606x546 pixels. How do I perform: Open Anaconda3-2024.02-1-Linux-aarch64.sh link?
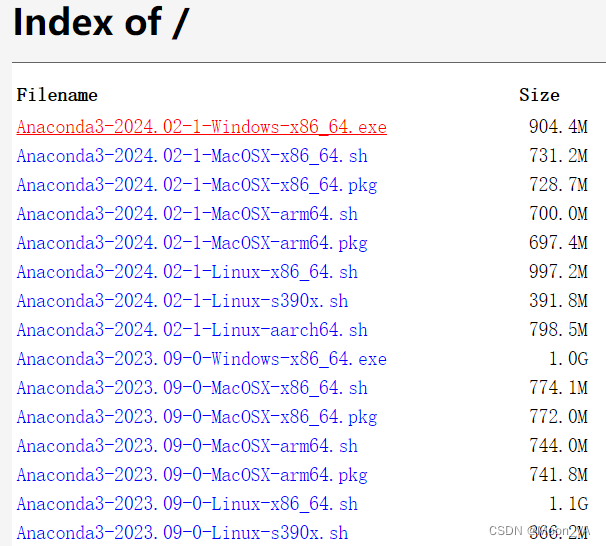[x=192, y=330]
